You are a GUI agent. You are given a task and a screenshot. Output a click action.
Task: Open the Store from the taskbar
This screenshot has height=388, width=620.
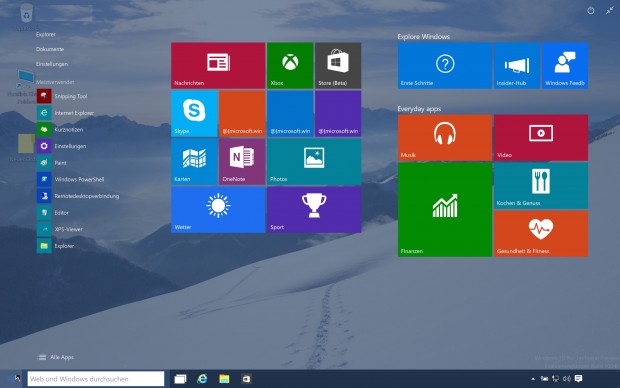[x=246, y=379]
